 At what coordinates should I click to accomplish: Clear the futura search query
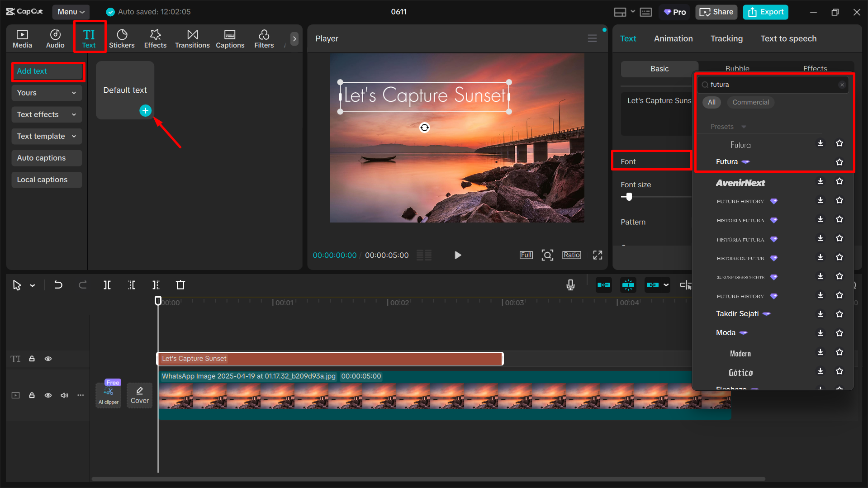pos(842,85)
